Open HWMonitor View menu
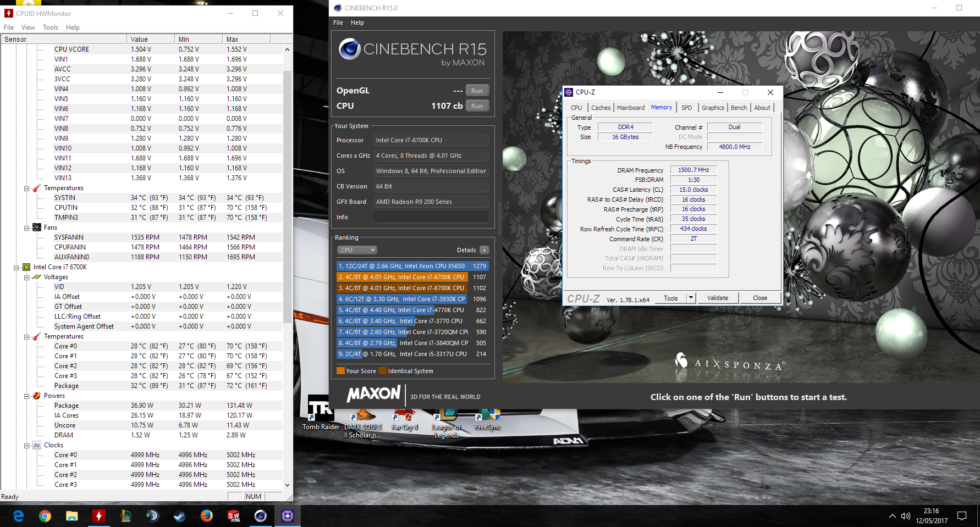Viewport: 980px width, 527px height. (x=28, y=27)
